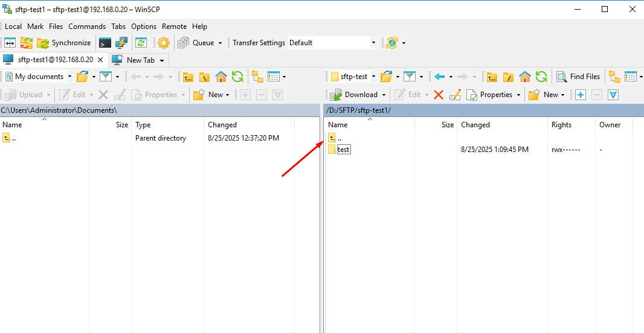Image resolution: width=644 pixels, height=333 pixels.
Task: Click the remote panel Filter icon
Action: 410,76
